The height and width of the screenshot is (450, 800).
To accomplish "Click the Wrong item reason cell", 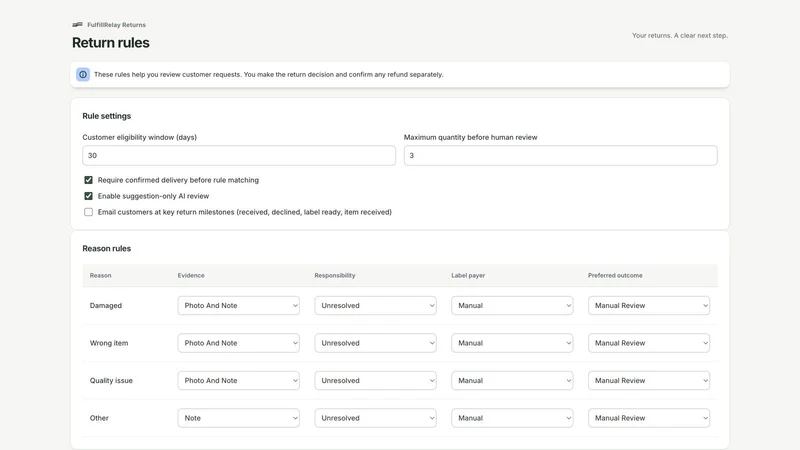I will [x=109, y=343].
